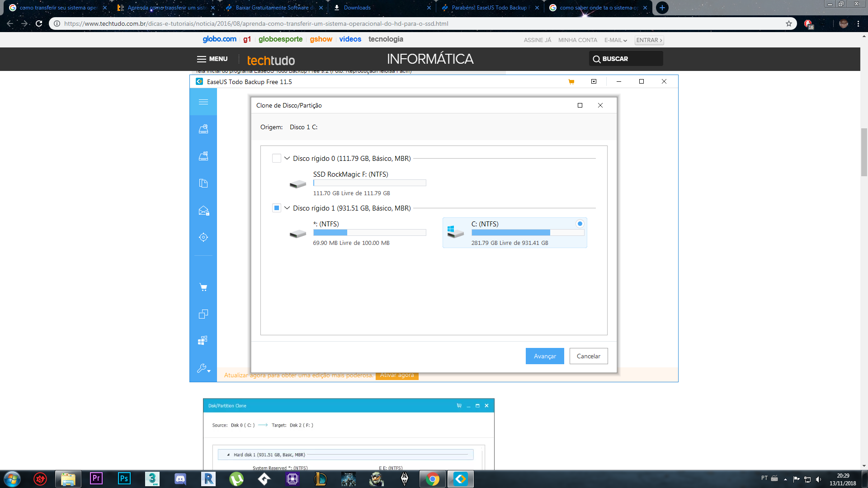The image size is (868, 488).
Task: Collapse the Hard disk 1 tree in lower image
Action: tap(228, 455)
